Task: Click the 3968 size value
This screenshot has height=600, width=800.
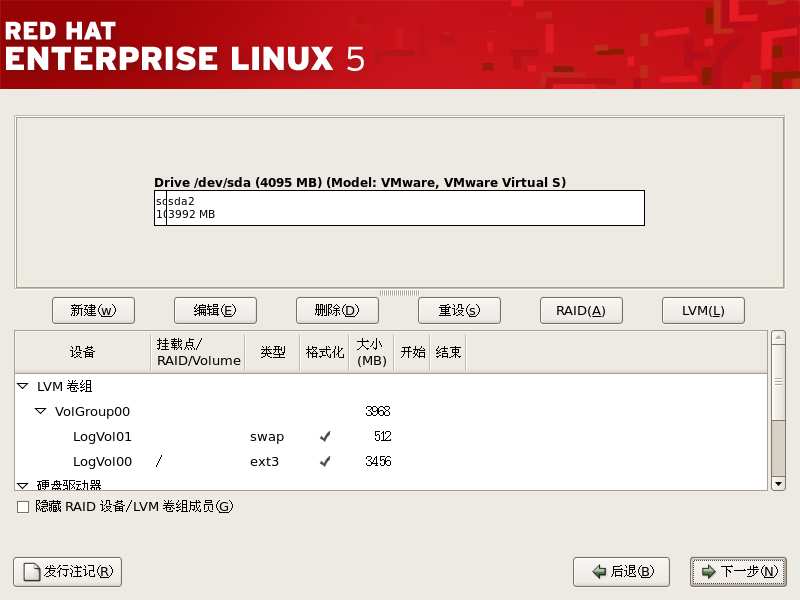Action: [378, 411]
